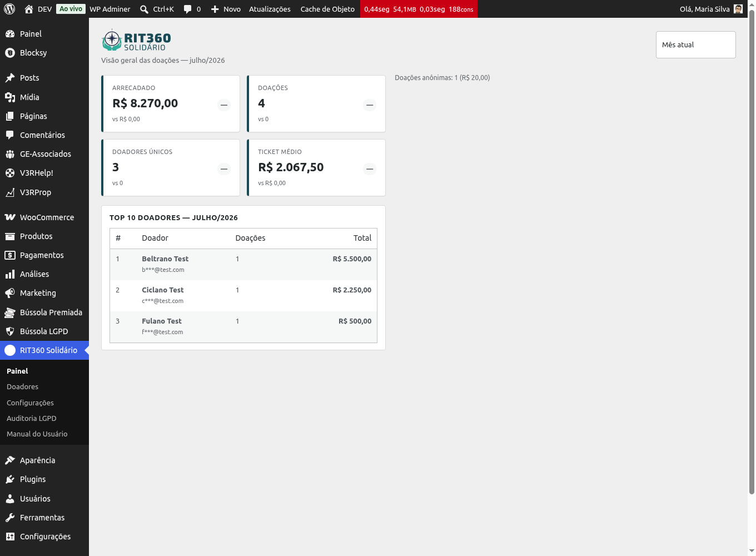Click the Doador column header

click(155, 238)
